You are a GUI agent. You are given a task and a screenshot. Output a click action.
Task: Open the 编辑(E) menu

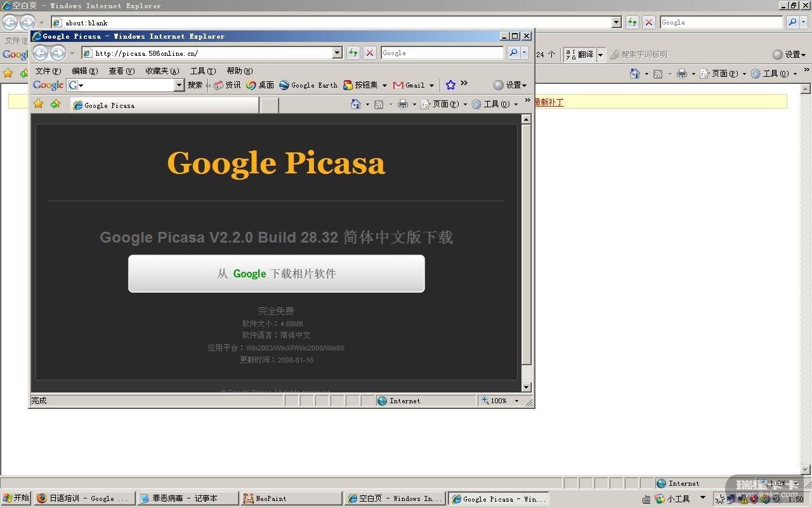84,71
